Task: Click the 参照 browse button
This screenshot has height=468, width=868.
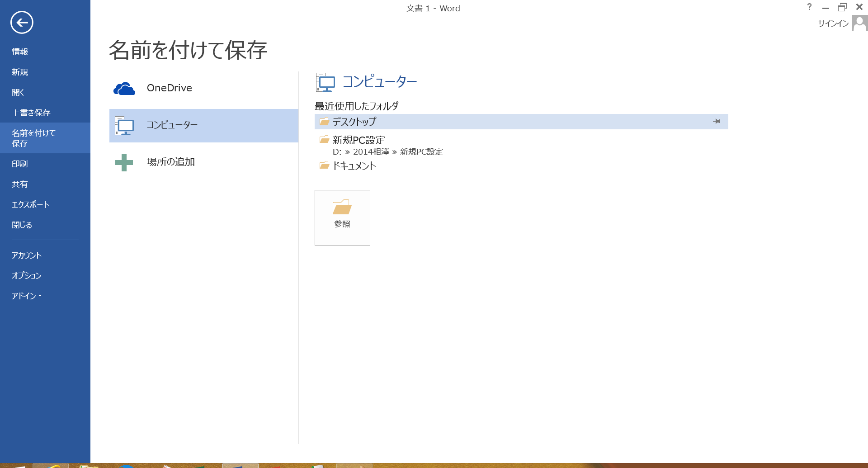Action: pos(342,217)
